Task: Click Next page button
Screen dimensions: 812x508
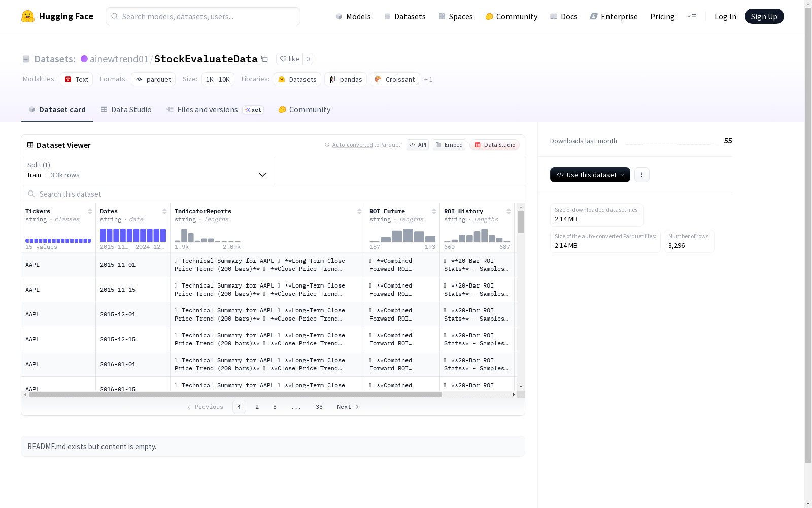Action: pos(348,407)
